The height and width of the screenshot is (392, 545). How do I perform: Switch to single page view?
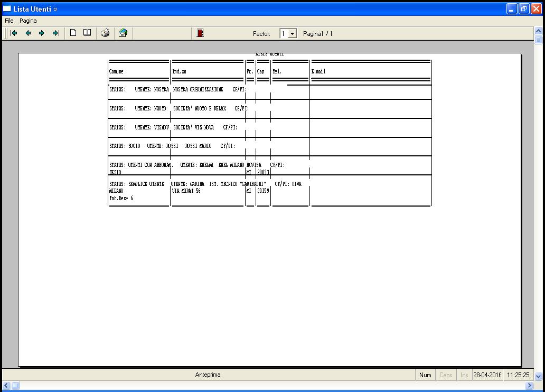[x=73, y=33]
